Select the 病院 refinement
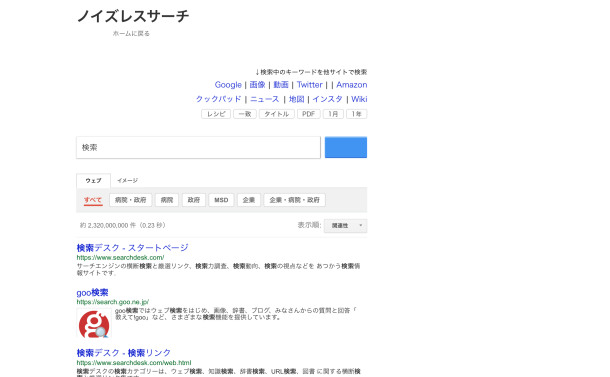Image resolution: width=610 pixels, height=377 pixels. (167, 200)
